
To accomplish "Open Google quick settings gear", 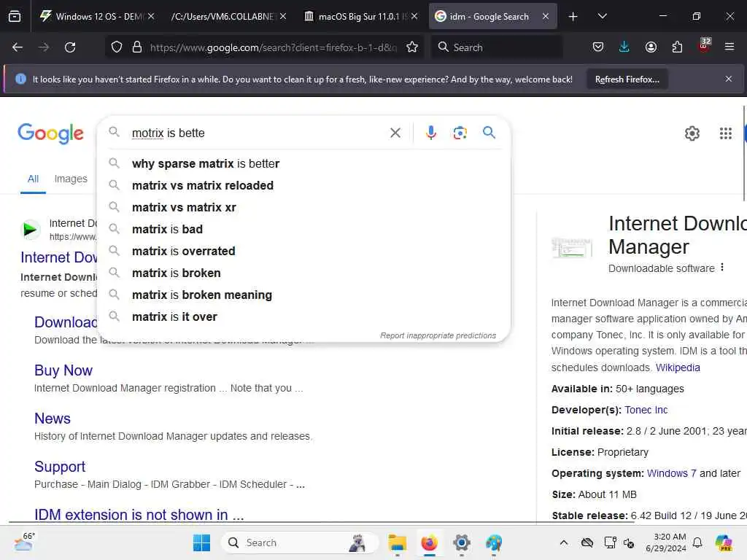I will click(x=692, y=133).
